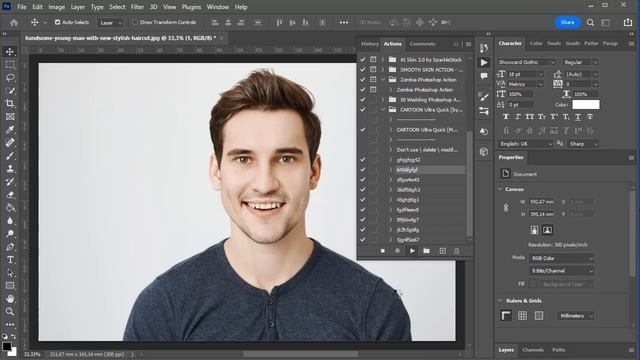Click the blue Share button

(567, 22)
